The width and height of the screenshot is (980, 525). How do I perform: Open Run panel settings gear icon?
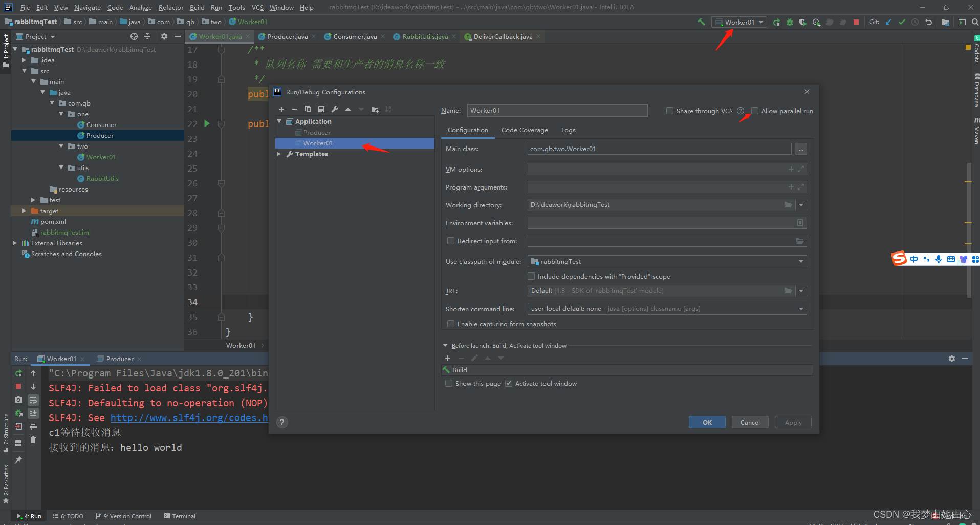point(952,359)
